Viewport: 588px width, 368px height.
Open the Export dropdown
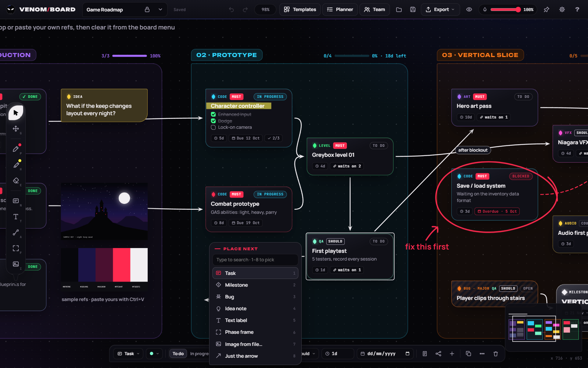coord(440,10)
